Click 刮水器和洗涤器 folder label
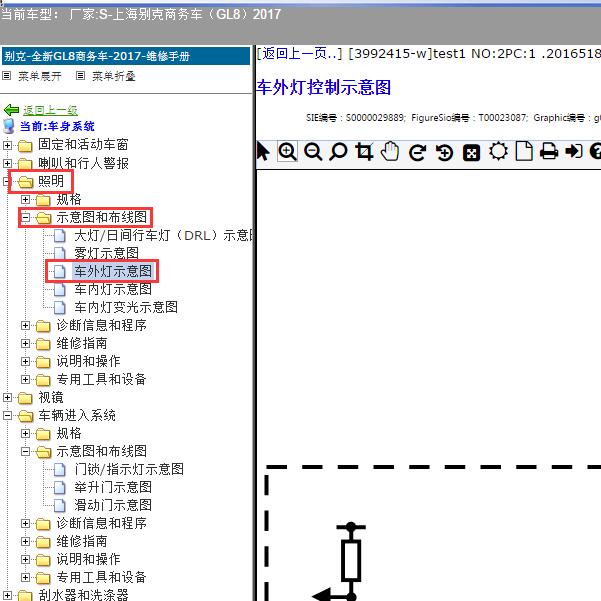This screenshot has height=601, width=601. 83,595
